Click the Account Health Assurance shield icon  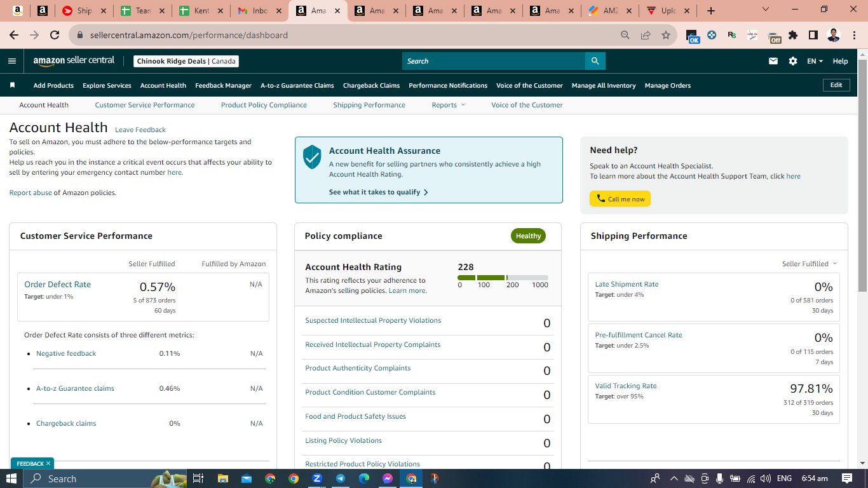(x=312, y=156)
